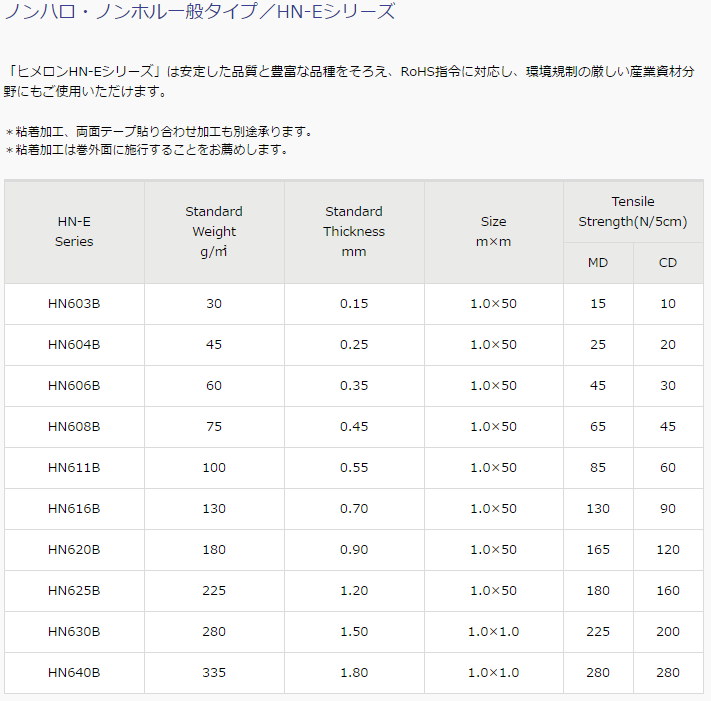Click the HN-E Series column header
This screenshot has width=711, height=701.
point(74,231)
